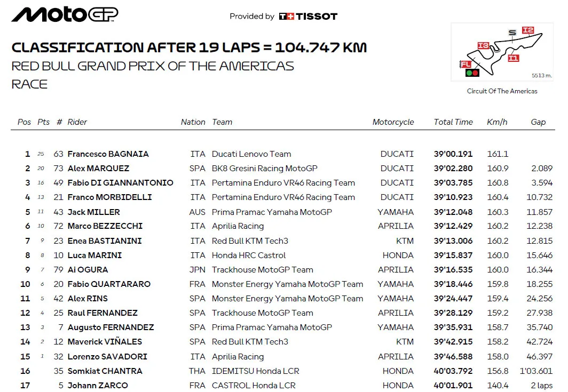Click the Tissot logo
This screenshot has height=392, width=568.
308,17
